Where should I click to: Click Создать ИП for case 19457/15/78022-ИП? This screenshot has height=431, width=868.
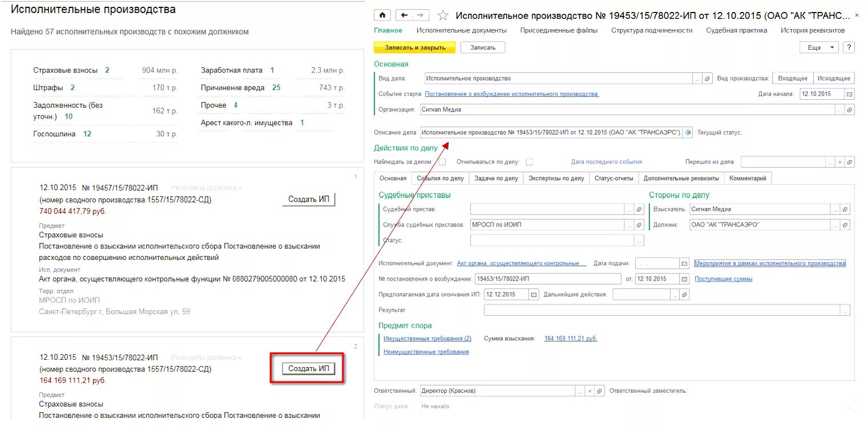tap(309, 199)
